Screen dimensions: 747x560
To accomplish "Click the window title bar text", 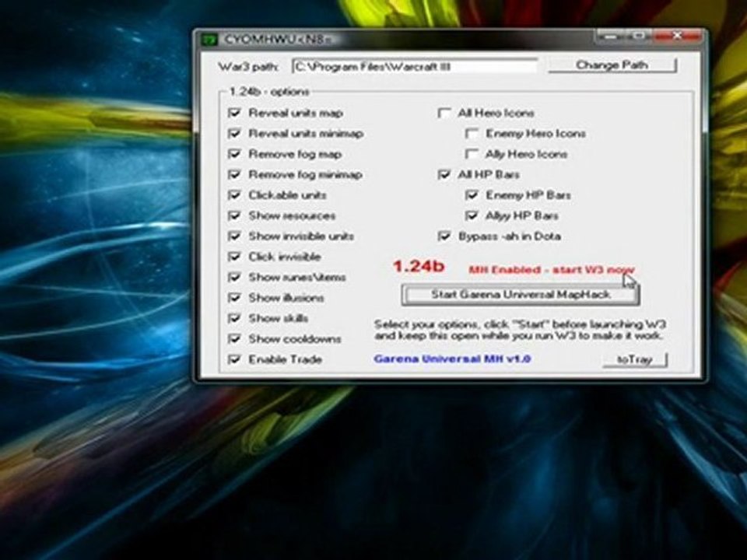I will pyautogui.click(x=277, y=39).
